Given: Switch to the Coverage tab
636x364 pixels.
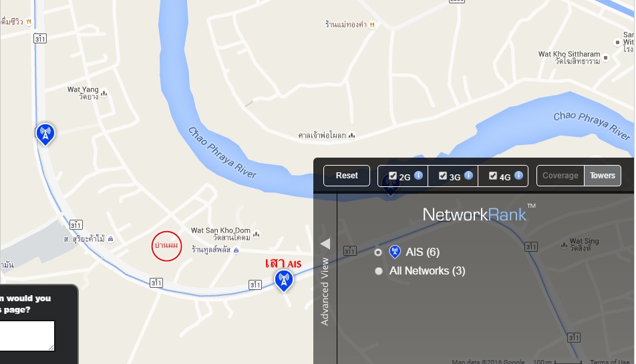Looking at the screenshot, I should coord(561,176).
